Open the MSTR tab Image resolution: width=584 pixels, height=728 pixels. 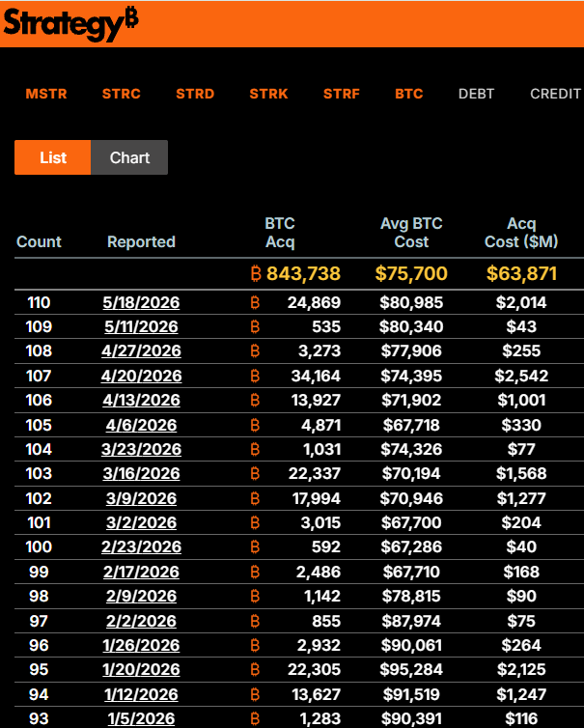[46, 94]
